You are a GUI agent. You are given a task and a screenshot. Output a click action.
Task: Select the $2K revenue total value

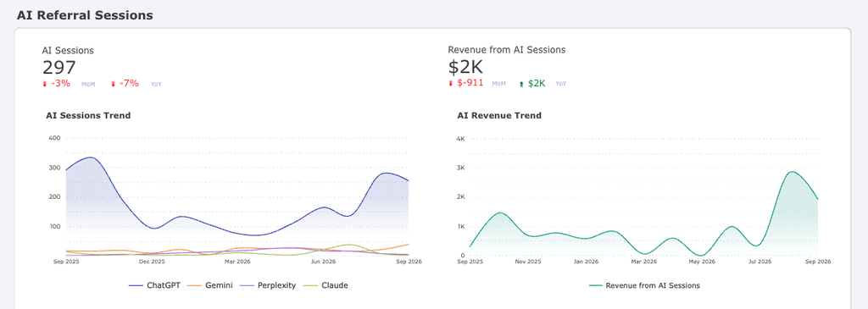point(465,68)
